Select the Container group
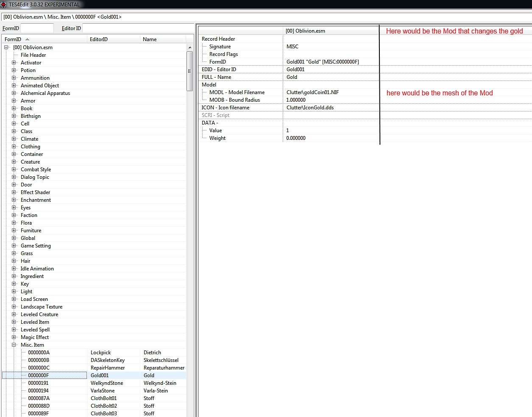This screenshot has height=417, width=532. pyautogui.click(x=32, y=154)
